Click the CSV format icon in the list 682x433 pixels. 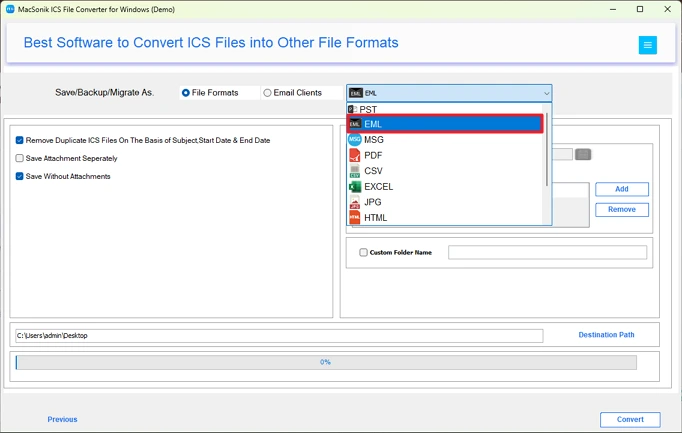(355, 171)
